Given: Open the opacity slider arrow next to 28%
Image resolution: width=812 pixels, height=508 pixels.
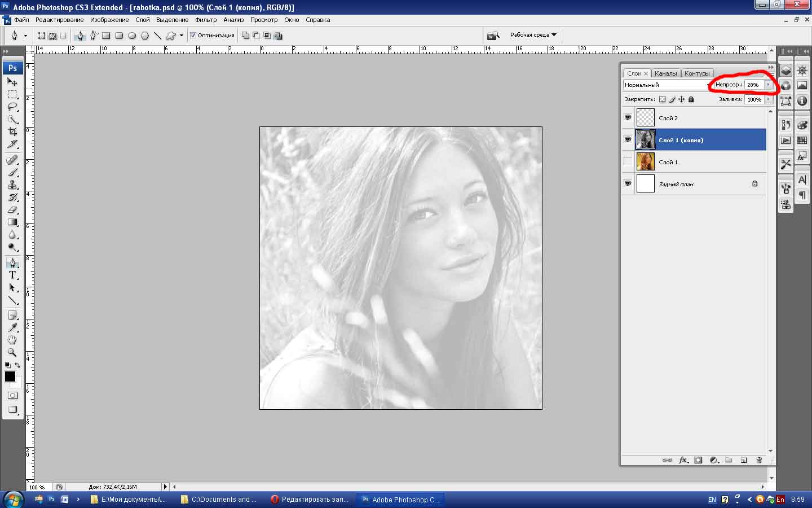Looking at the screenshot, I should pos(768,85).
